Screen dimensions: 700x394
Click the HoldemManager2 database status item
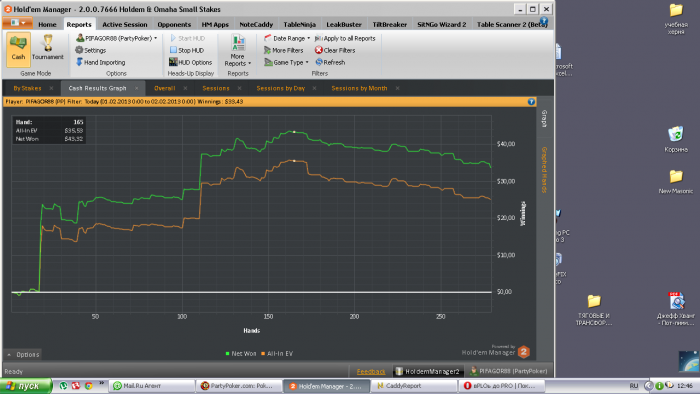428,371
